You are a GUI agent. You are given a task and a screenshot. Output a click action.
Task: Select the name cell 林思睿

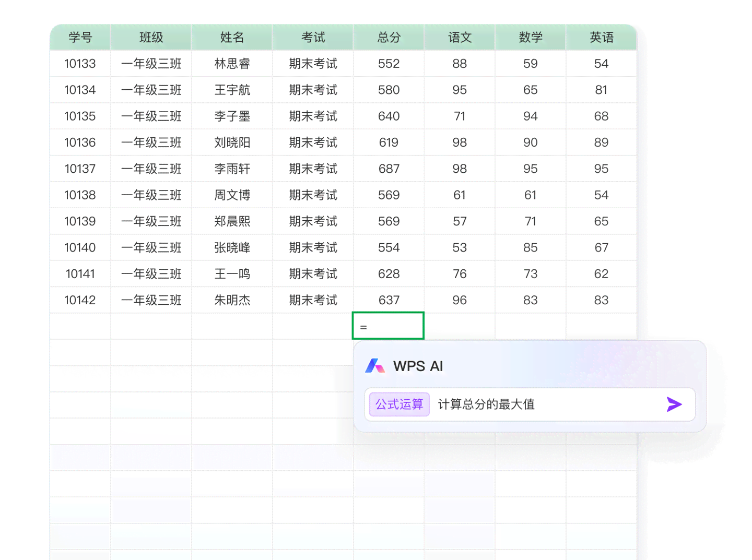[x=232, y=64]
